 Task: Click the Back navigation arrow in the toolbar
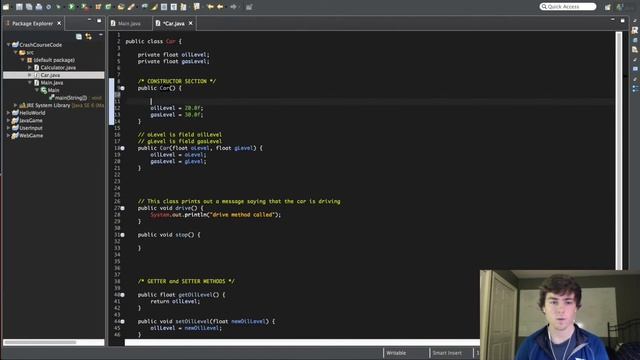220,7
